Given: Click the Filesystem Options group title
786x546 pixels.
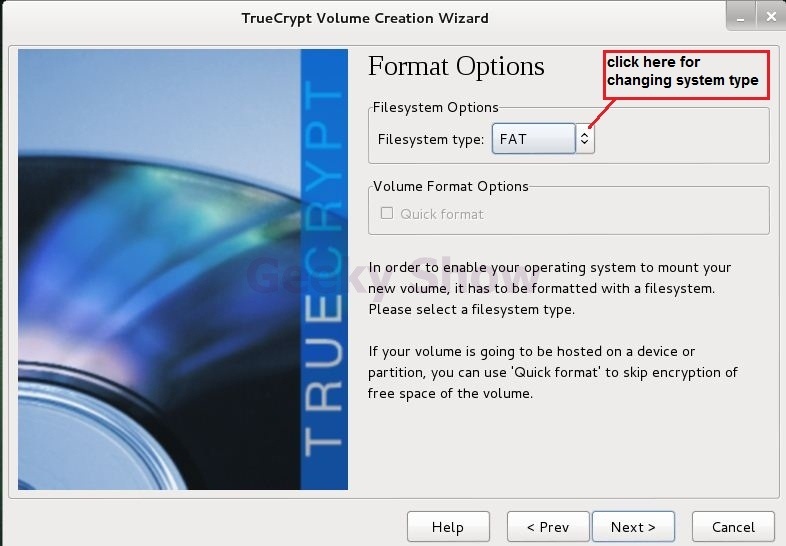Looking at the screenshot, I should coord(435,107).
